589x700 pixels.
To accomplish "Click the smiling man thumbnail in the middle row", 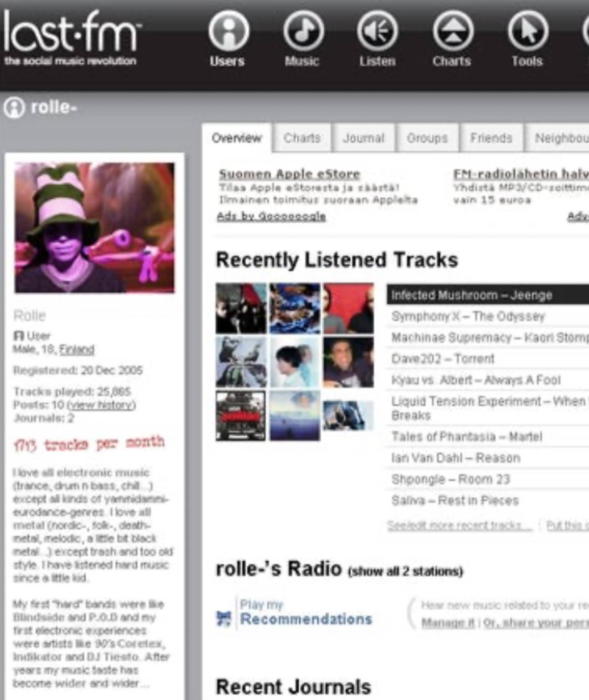I will point(348,362).
